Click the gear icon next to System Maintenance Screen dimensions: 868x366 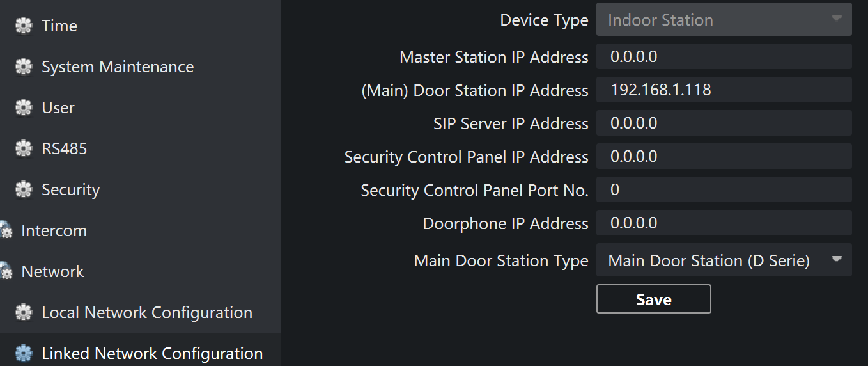tap(24, 67)
